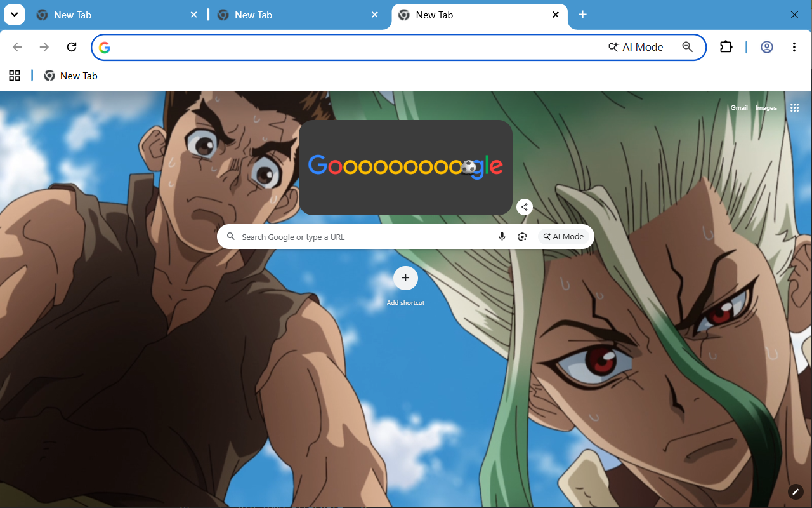
Task: Open the apps grid in bookmarks bar
Action: click(x=15, y=76)
